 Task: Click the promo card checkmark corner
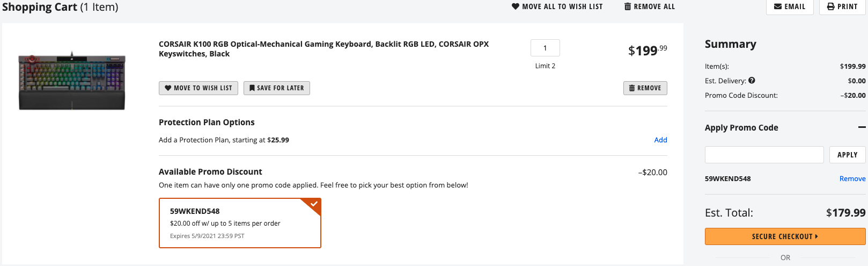pos(314,204)
